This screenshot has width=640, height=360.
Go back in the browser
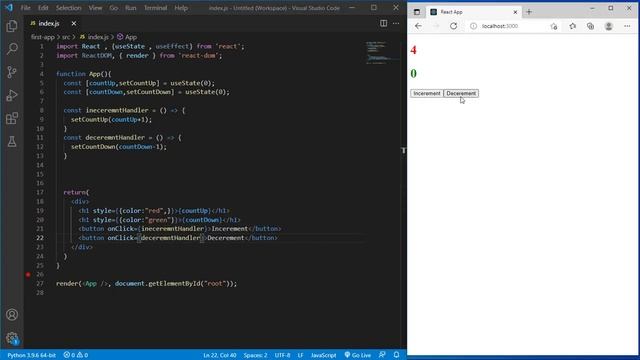(x=418, y=26)
